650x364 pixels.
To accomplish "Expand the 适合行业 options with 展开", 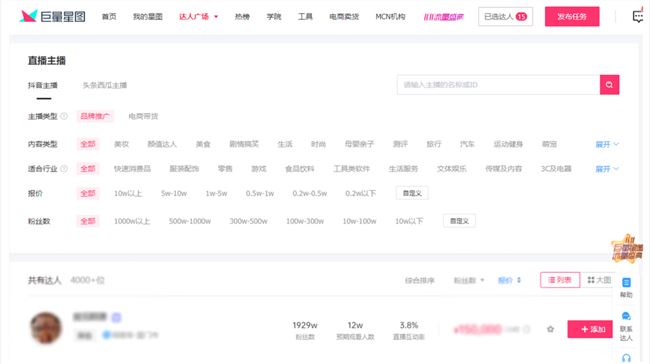I will [x=607, y=169].
